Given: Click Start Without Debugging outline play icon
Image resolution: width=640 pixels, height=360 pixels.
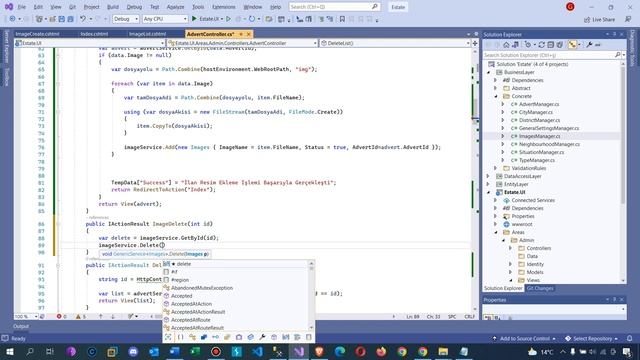Looking at the screenshot, I should (x=229, y=19).
